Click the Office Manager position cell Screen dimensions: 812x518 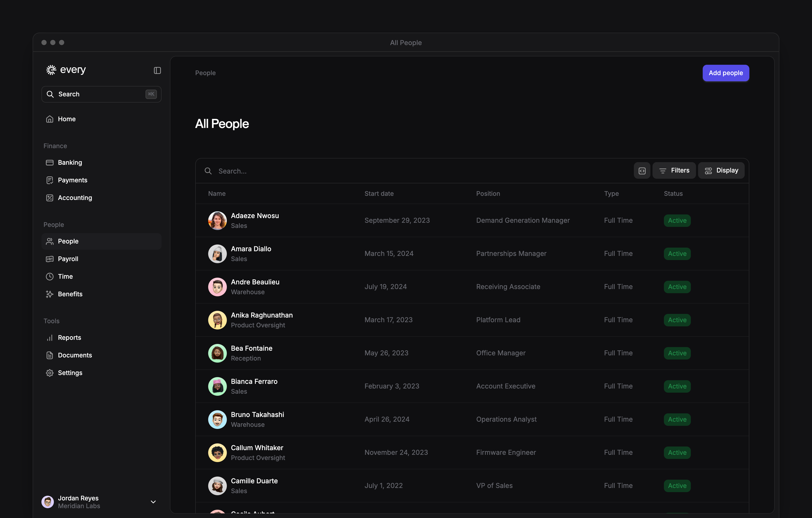501,353
